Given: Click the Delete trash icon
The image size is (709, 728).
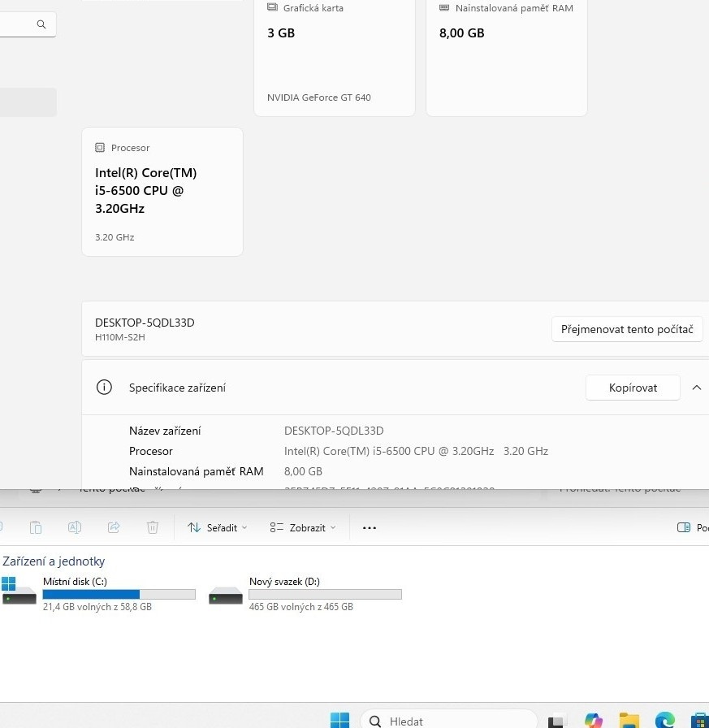Looking at the screenshot, I should (x=152, y=527).
